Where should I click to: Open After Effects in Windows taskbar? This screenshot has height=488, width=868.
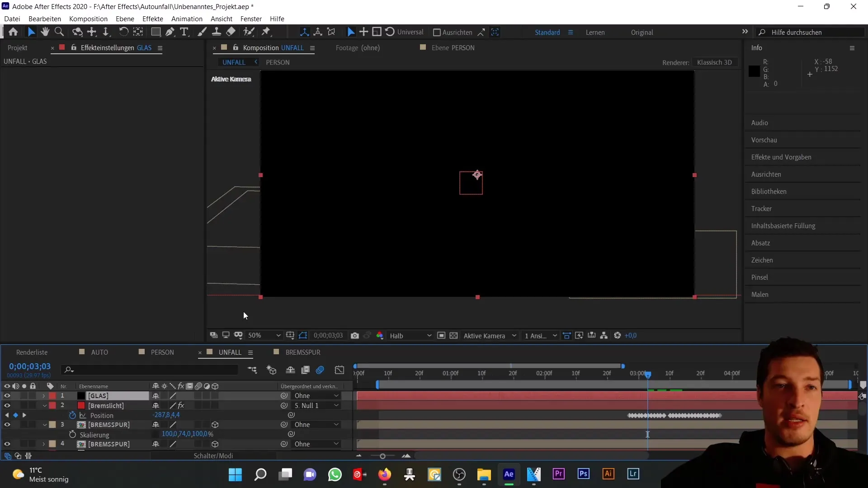pos(509,474)
